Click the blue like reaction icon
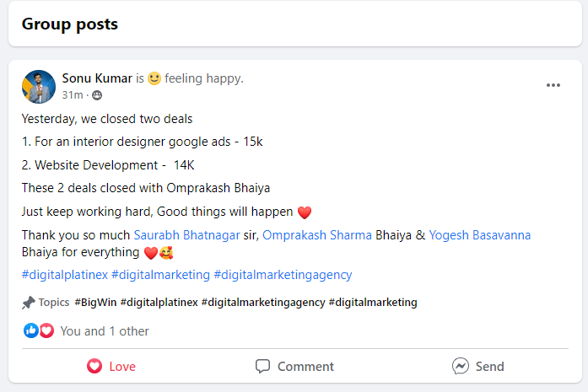 31,330
